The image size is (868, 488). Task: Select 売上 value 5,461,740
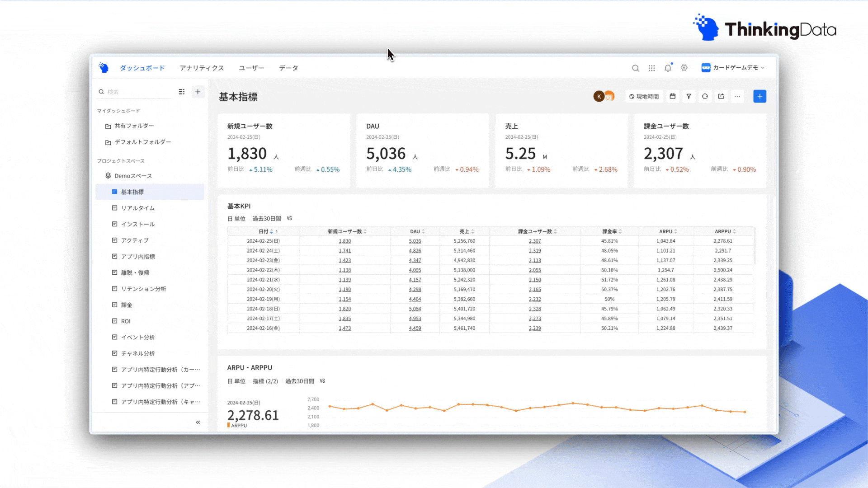click(464, 328)
